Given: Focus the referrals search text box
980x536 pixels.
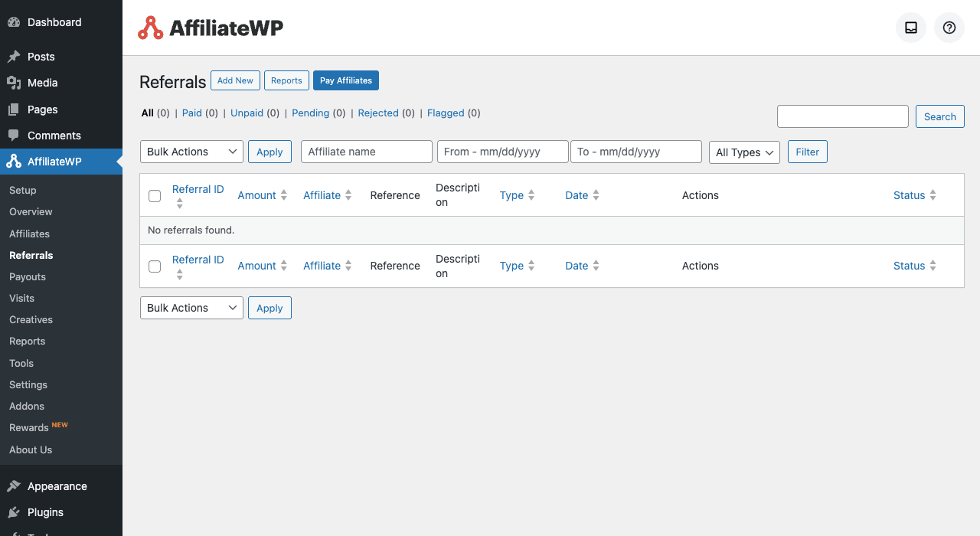Looking at the screenshot, I should pos(843,116).
